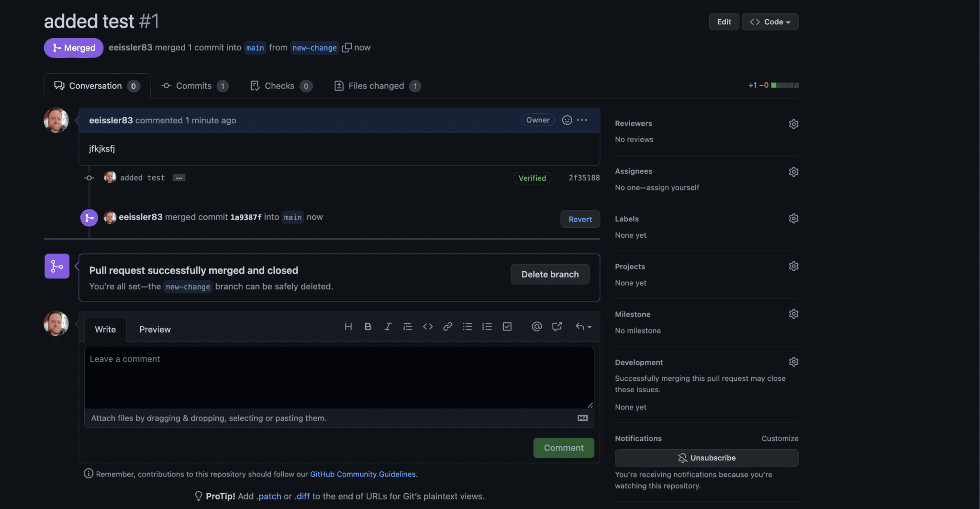980x509 pixels.
Task: Delete the new-change branch
Action: 550,274
